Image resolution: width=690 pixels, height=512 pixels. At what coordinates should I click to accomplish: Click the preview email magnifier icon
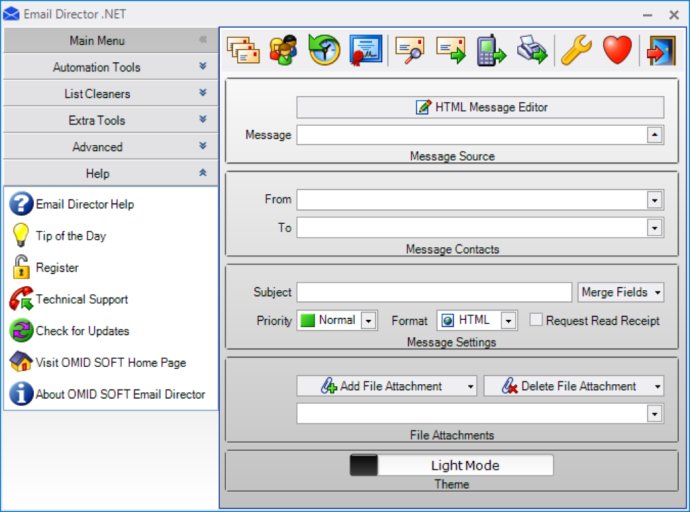pyautogui.click(x=410, y=50)
